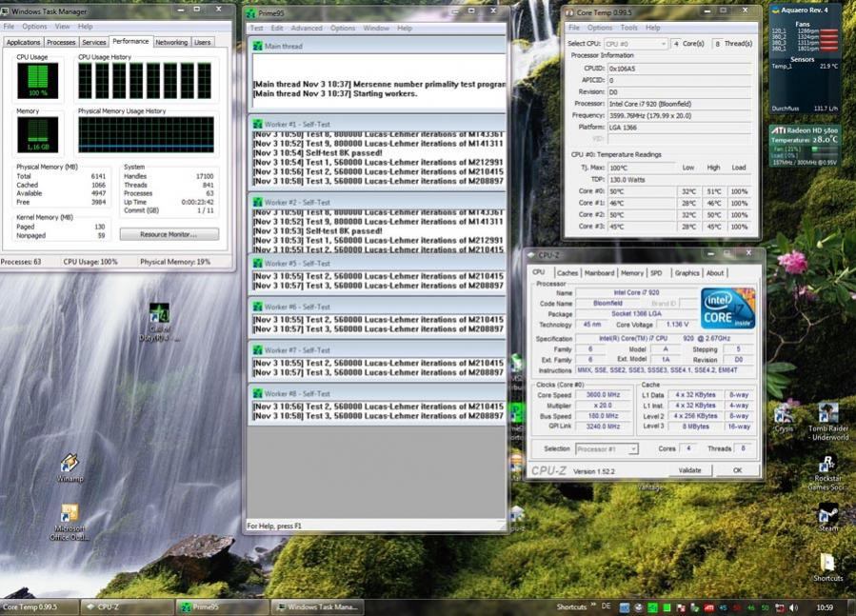The width and height of the screenshot is (856, 616).
Task: Open the View menu in Task Manager
Action: [x=62, y=27]
